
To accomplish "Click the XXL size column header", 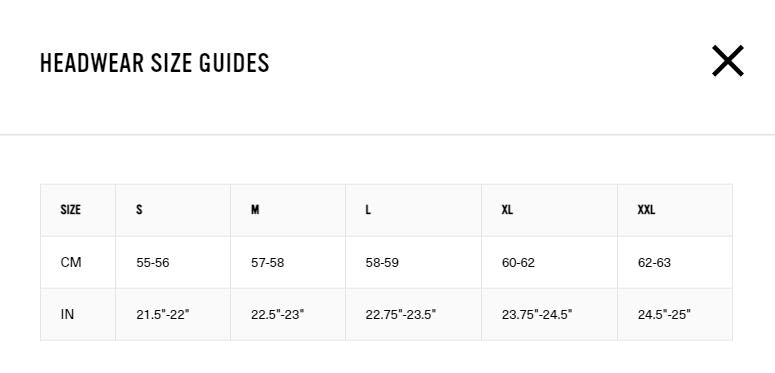I will point(675,210).
